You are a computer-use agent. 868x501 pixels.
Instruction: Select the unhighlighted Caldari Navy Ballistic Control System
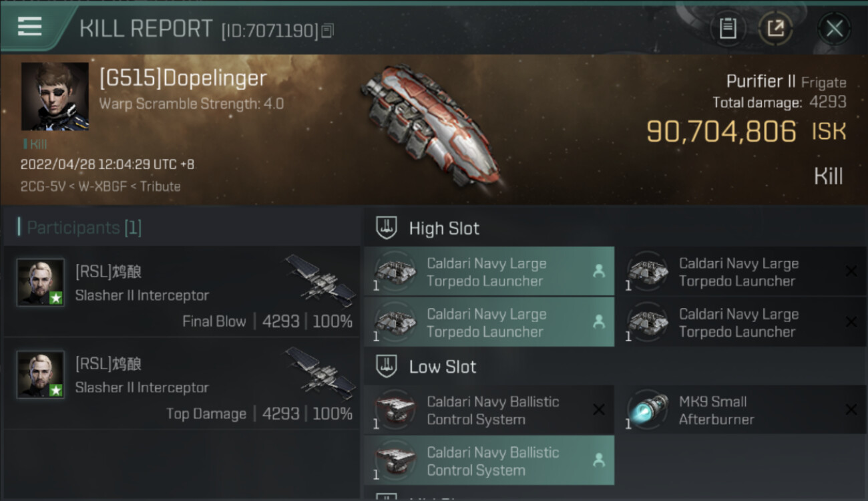click(x=489, y=410)
